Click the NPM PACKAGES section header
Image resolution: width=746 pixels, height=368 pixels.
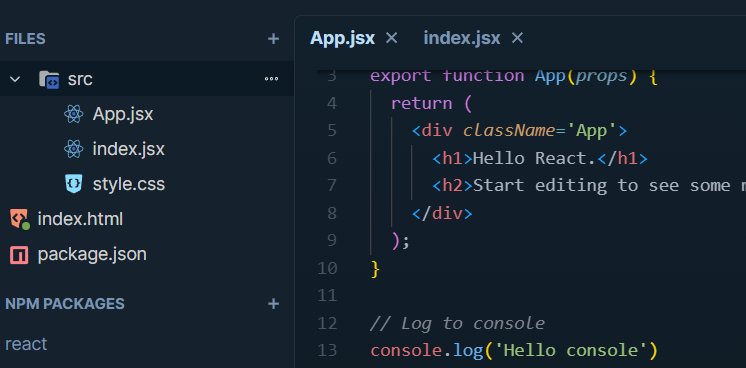pos(65,304)
